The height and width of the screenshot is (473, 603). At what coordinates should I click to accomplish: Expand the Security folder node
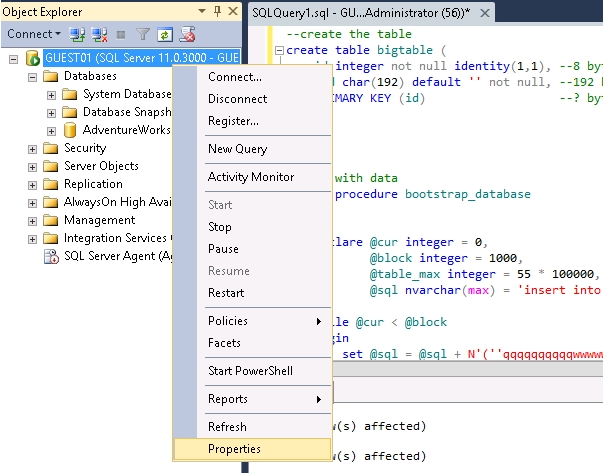[x=33, y=148]
